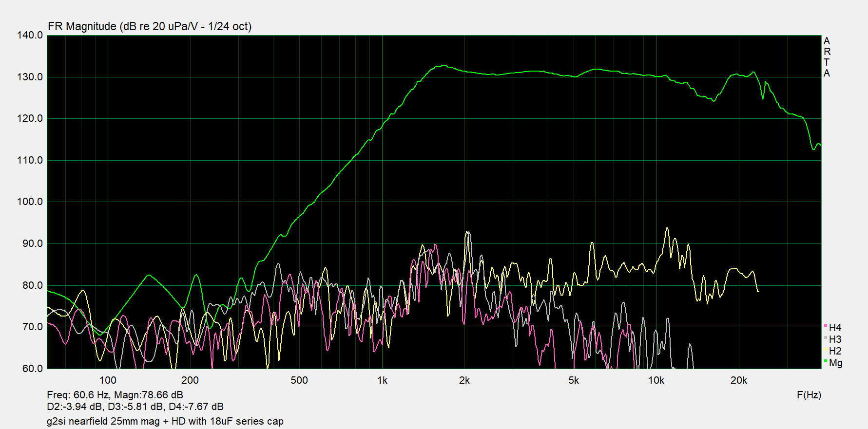The height and width of the screenshot is (429, 868).
Task: Click the 90.0 y-axis label
Action: coord(33,243)
